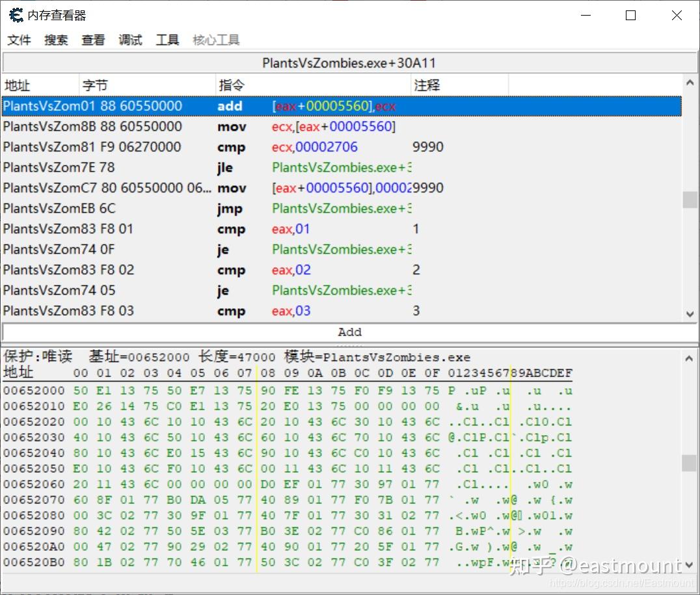Open the 文件 (File) menu
Viewport: 700px width, 595px height.
(x=19, y=40)
